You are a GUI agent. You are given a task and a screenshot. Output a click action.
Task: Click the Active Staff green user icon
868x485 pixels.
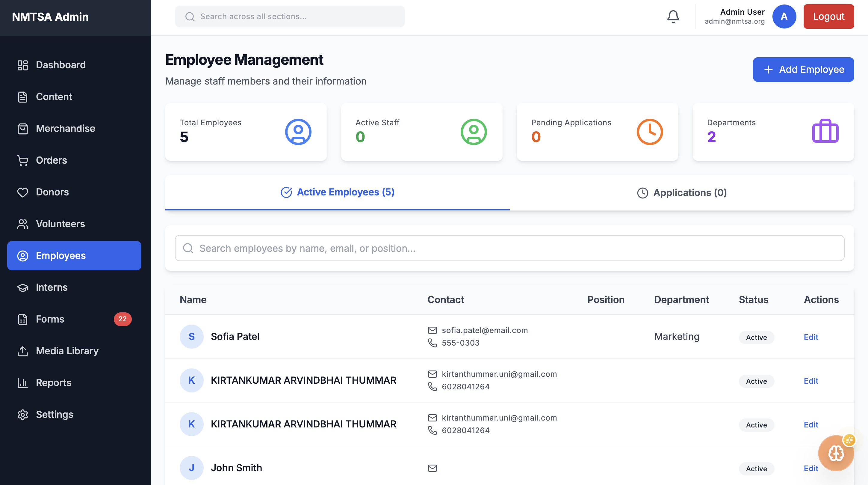pyautogui.click(x=474, y=132)
